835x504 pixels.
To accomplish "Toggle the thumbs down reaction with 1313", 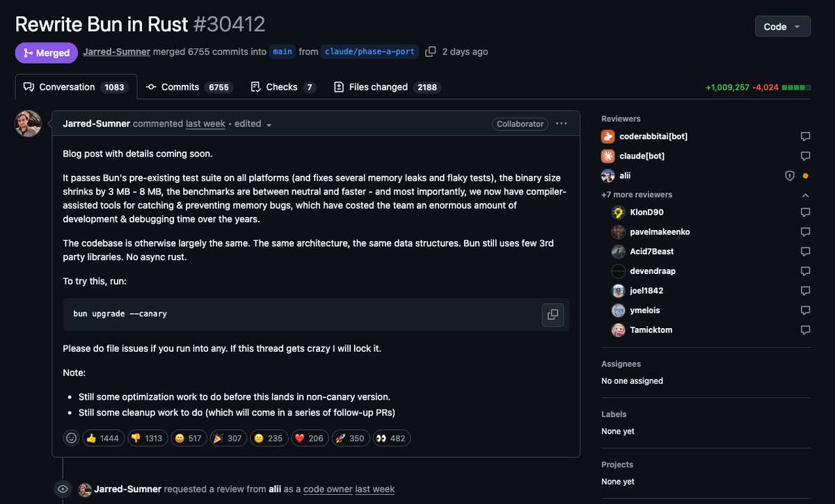I will pyautogui.click(x=146, y=438).
